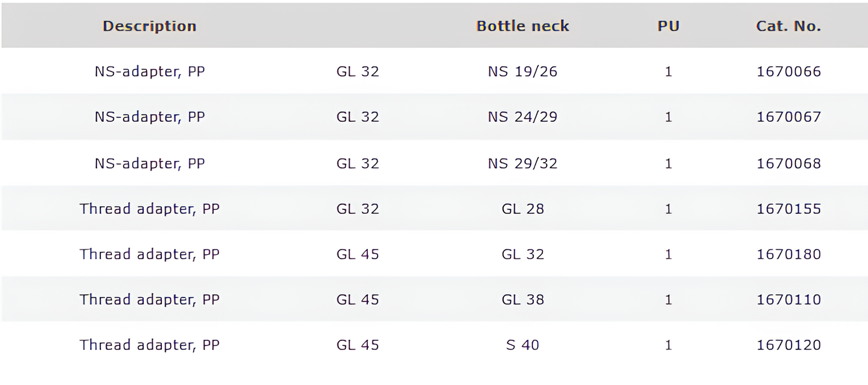Select catalog number 1670066

[788, 71]
